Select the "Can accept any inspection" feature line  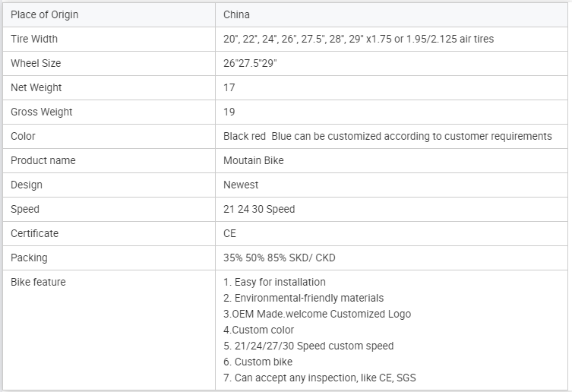point(320,378)
